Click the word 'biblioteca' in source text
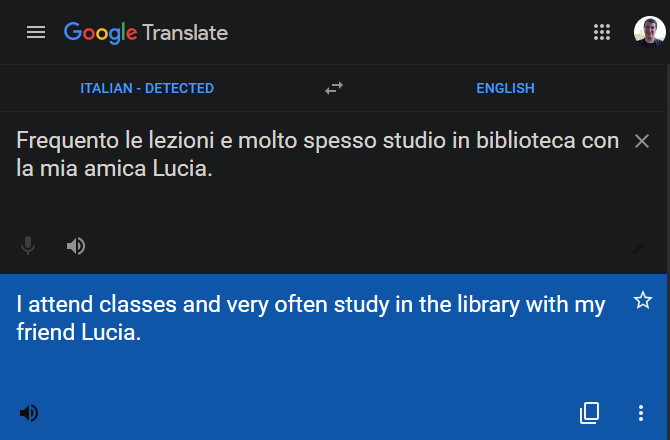Image resolution: width=670 pixels, height=440 pixels. pyautogui.click(x=526, y=141)
